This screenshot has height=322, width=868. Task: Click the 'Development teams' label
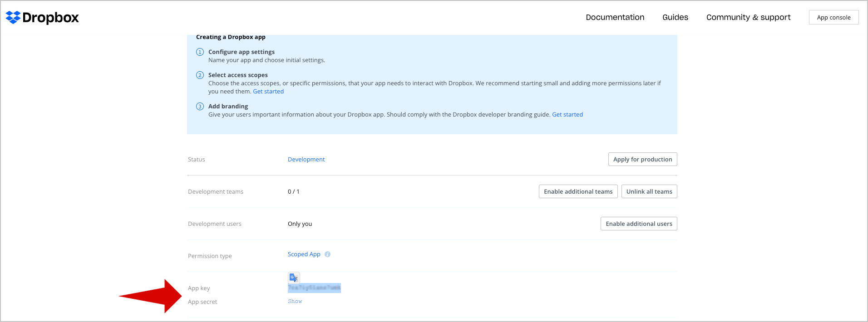pos(216,192)
